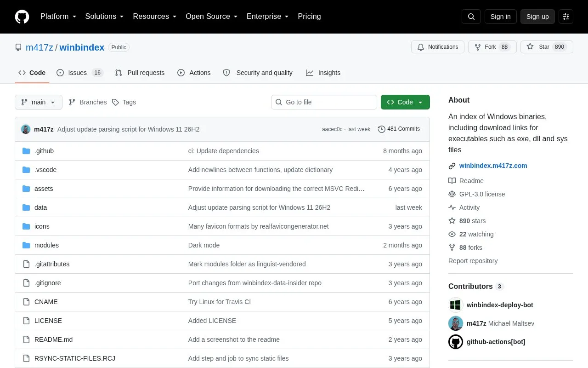Click the Tags icon link

point(115,102)
